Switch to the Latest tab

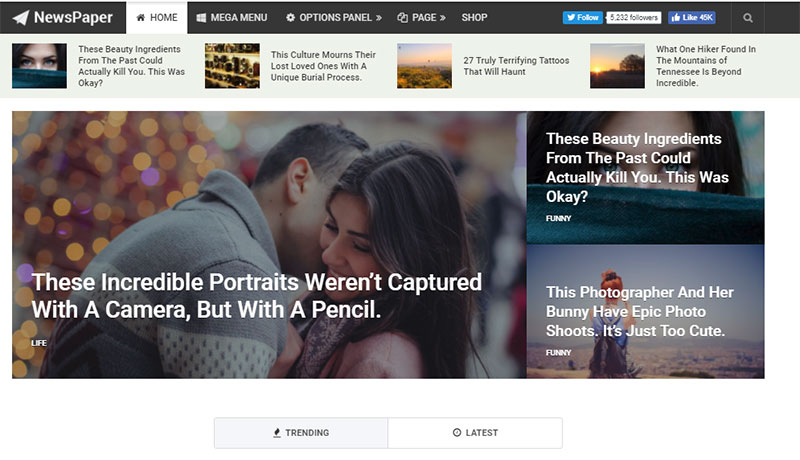(475, 433)
